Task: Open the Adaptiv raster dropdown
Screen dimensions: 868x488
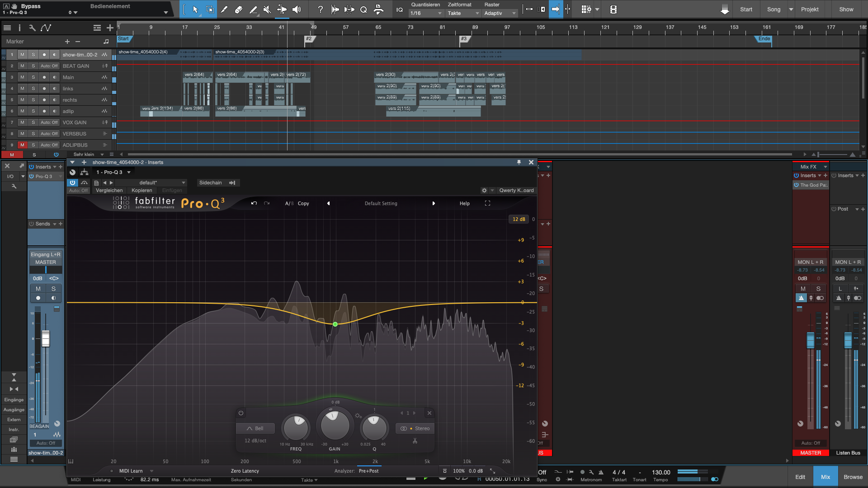Action: [x=500, y=13]
